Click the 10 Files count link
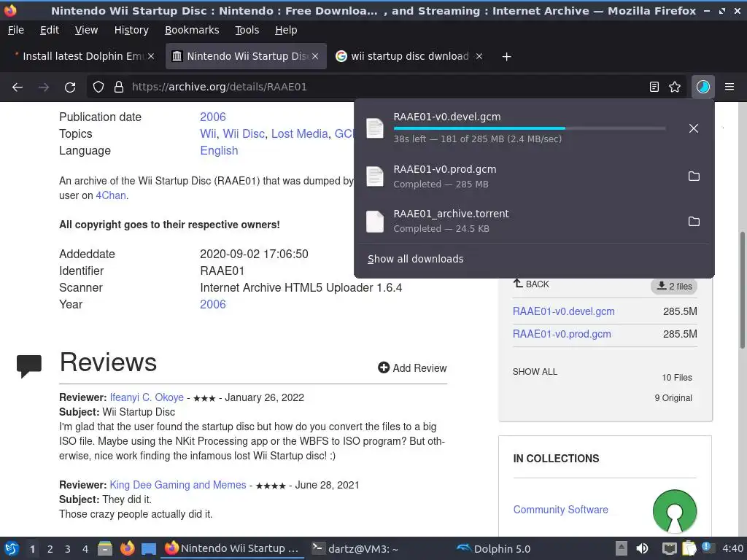Image resolution: width=747 pixels, height=560 pixels. click(x=676, y=378)
